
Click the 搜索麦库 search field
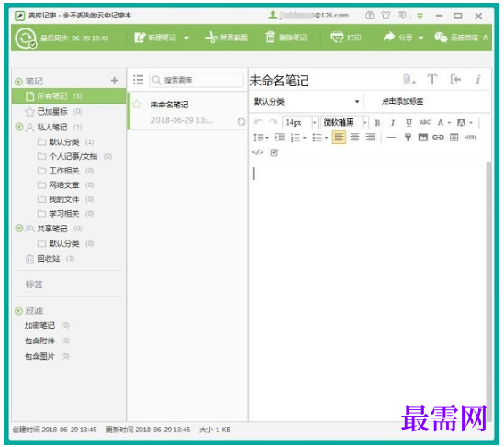(x=196, y=80)
